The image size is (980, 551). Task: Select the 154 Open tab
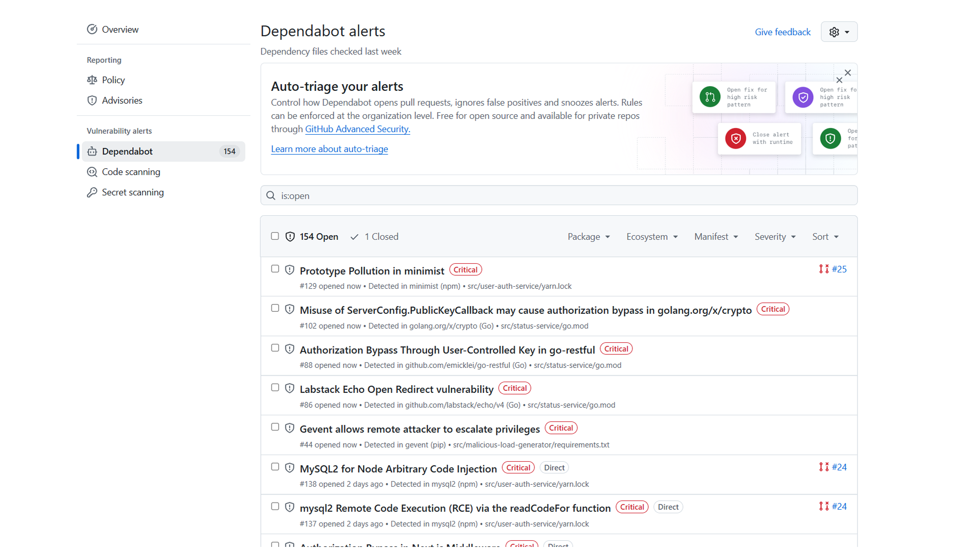[x=318, y=236]
